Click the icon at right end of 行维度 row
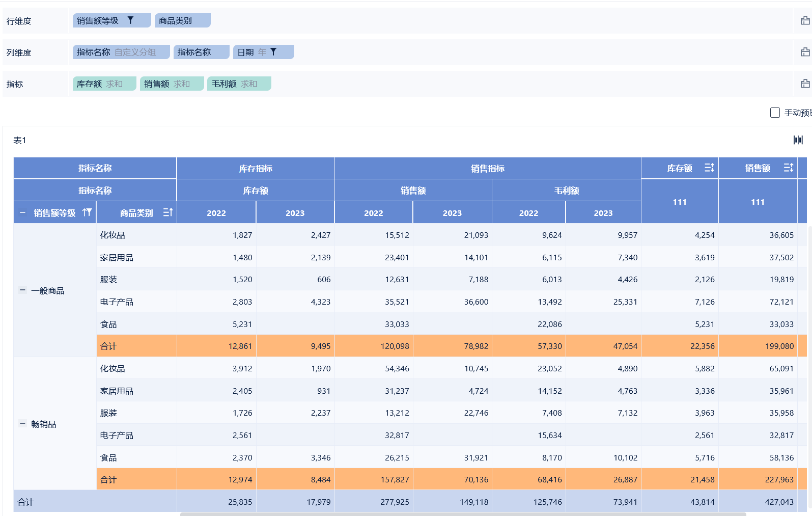The image size is (812, 516). [805, 21]
